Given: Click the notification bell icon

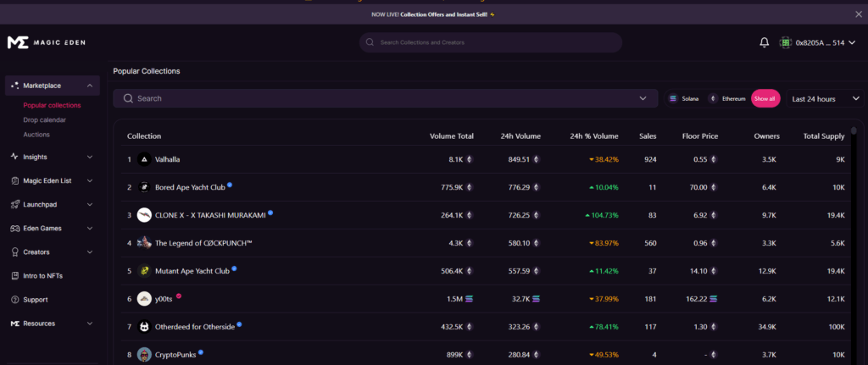Looking at the screenshot, I should 764,42.
